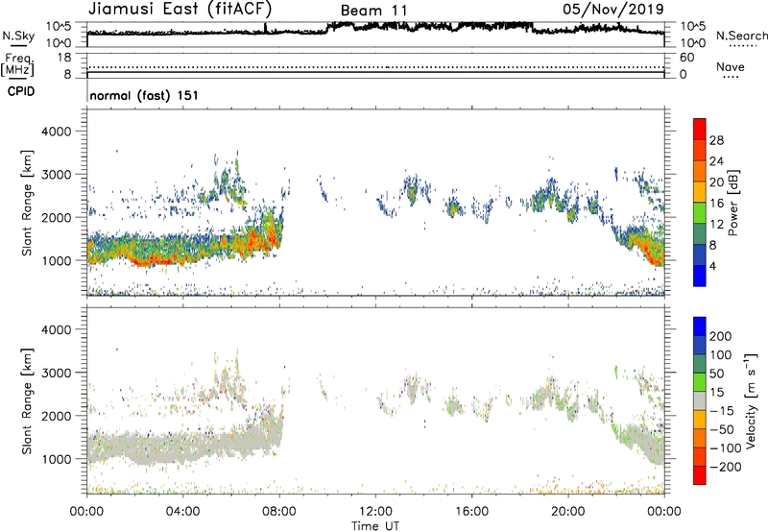Select the light green segment of power colorbar
This screenshot has width=768, height=532.
pyautogui.click(x=700, y=213)
